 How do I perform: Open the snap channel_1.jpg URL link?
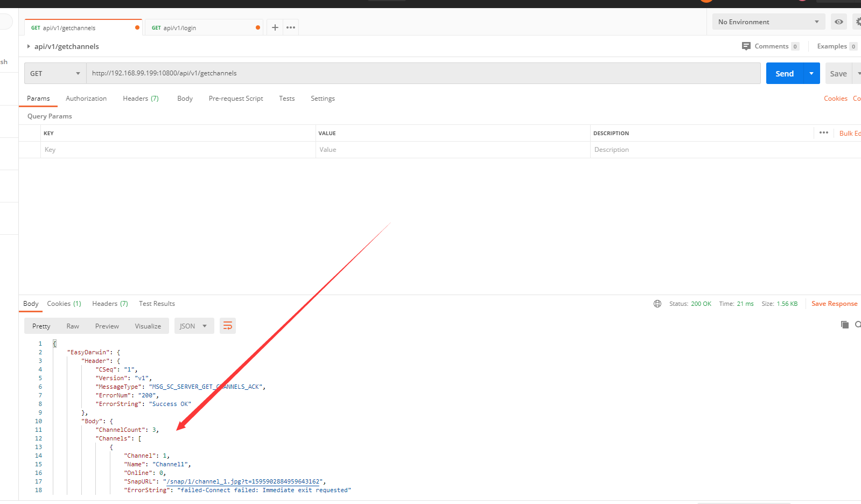tap(244, 481)
